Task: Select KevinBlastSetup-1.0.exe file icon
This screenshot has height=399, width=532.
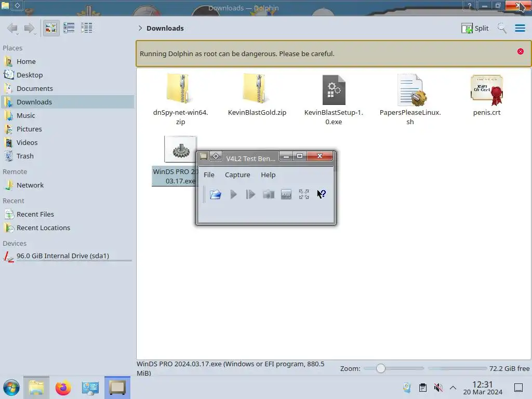Action: pyautogui.click(x=334, y=89)
